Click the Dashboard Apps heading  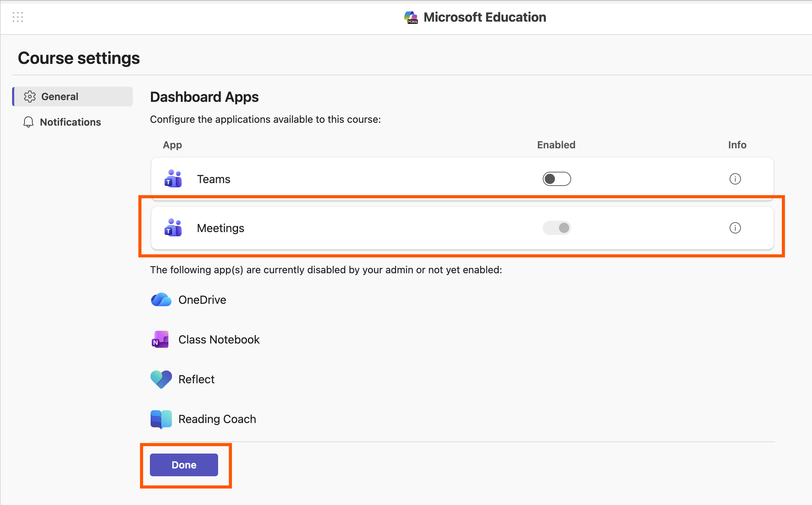coord(204,97)
